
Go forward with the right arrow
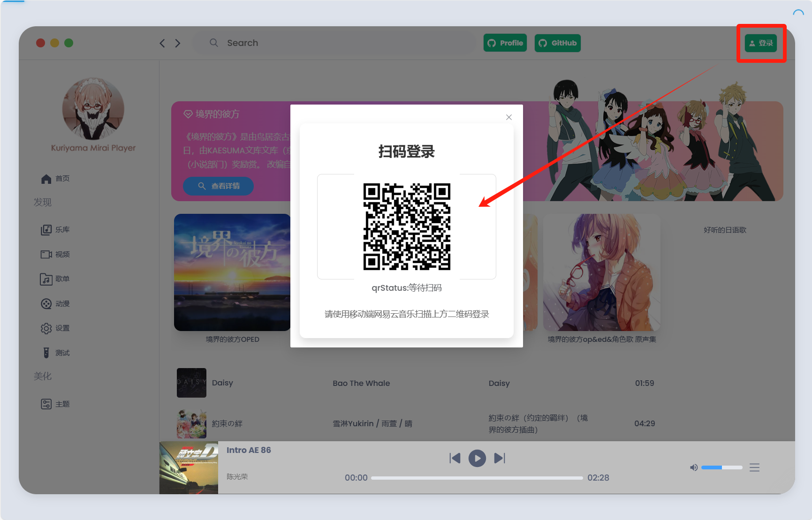[x=178, y=43]
